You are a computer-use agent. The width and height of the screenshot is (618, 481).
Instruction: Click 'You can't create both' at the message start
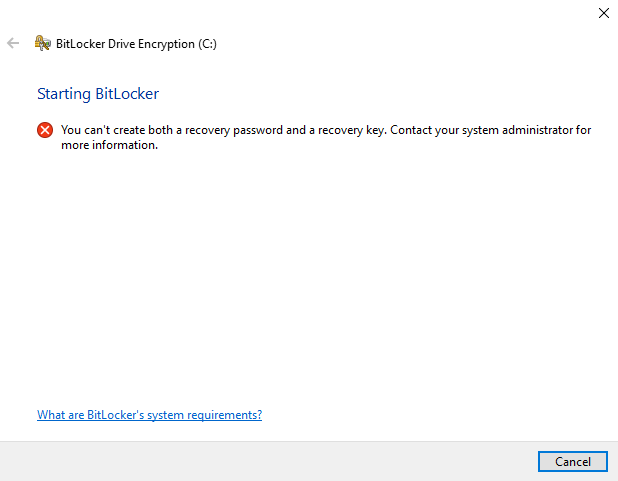click(x=117, y=130)
